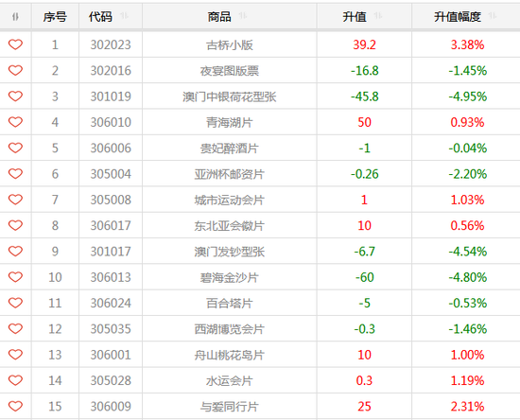This screenshot has height=420, width=520.
Task: Open product 澳门发钞型张
Action: tap(230, 252)
